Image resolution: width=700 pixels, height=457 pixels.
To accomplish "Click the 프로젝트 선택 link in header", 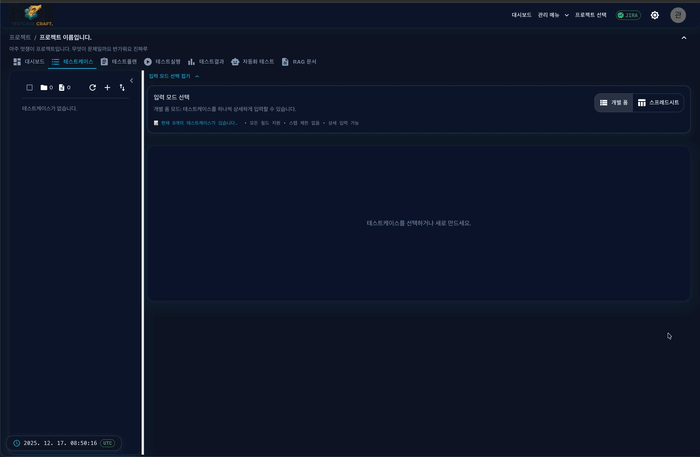I will [590, 15].
